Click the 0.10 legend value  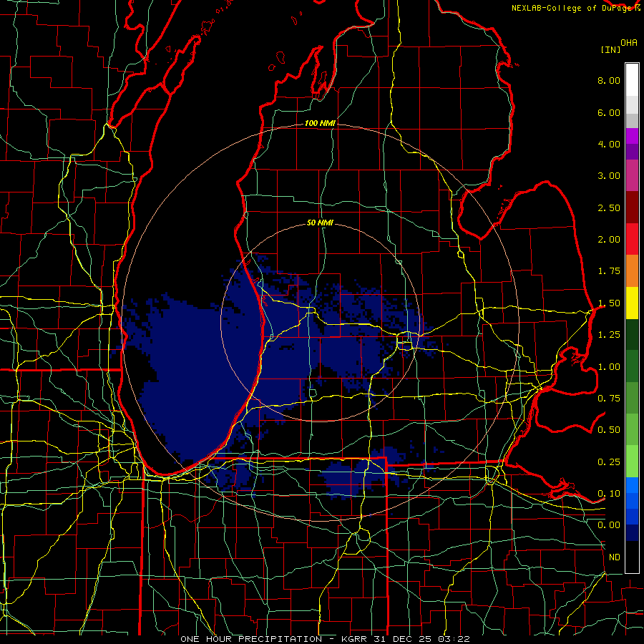click(609, 494)
